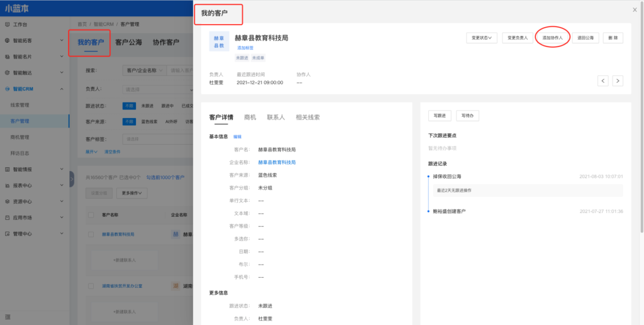This screenshot has height=325, width=644.
Task: Check the box for 赫章县教育科技局 row
Action: [x=92, y=234]
